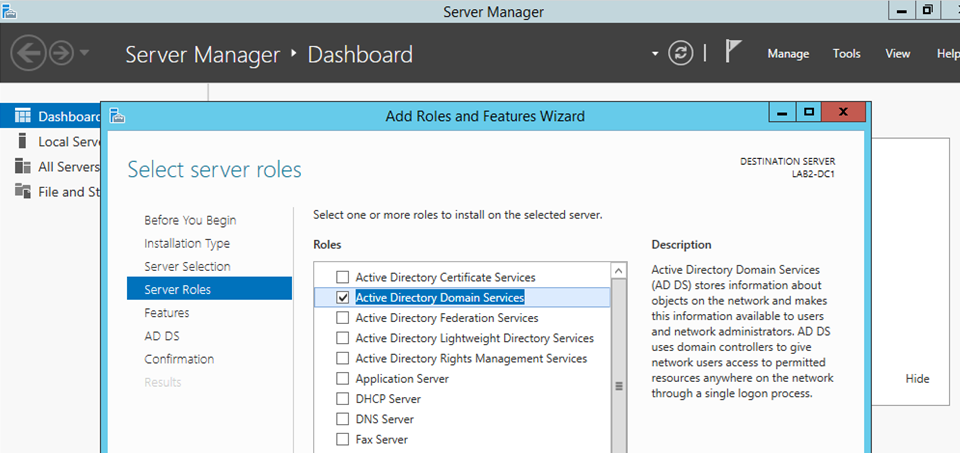
Task: Select the File and Storage Services icon
Action: tap(23, 191)
